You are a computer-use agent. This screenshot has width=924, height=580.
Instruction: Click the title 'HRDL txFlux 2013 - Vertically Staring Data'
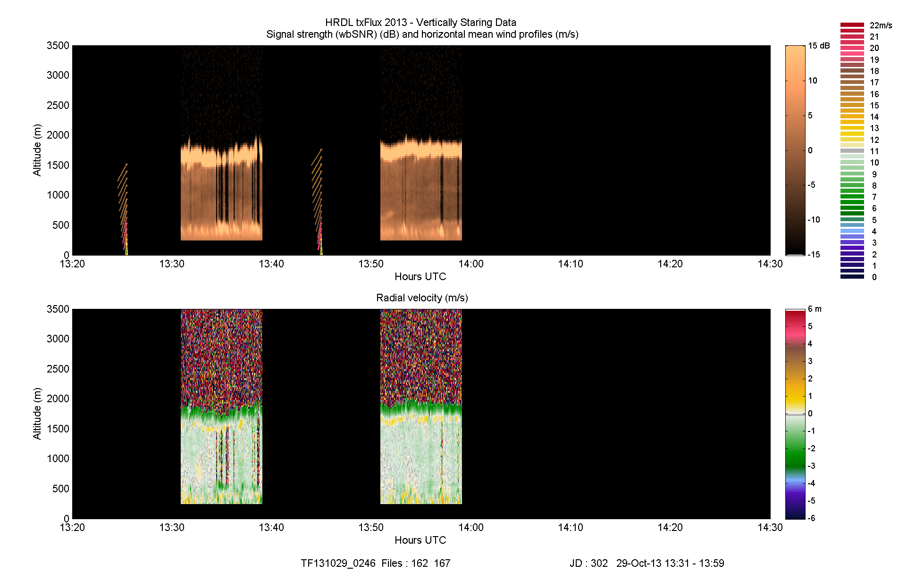tap(420, 22)
